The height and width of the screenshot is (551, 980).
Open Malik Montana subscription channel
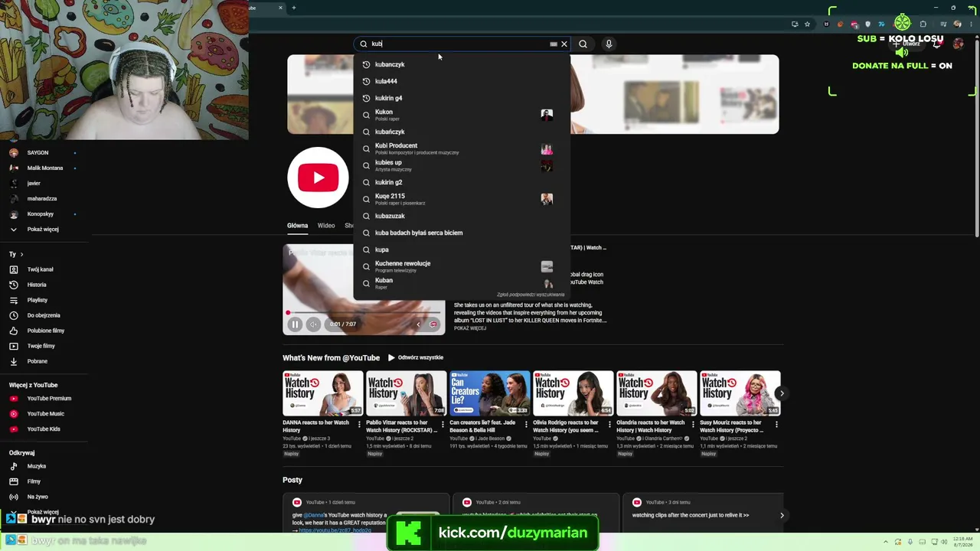coord(44,168)
